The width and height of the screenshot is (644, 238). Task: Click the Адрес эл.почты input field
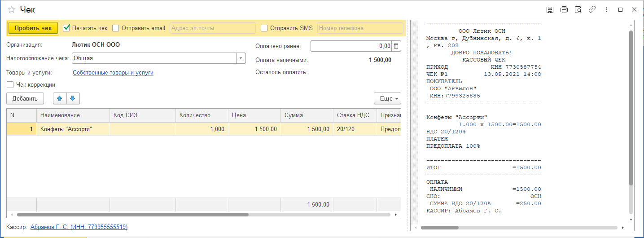point(213,28)
